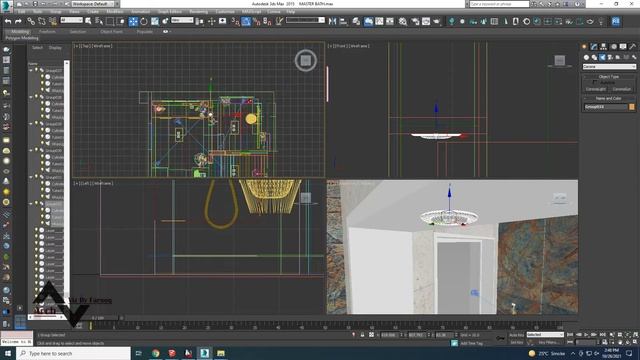640x360 pixels.
Task: Click the CoronaLight button
Action: pos(596,89)
